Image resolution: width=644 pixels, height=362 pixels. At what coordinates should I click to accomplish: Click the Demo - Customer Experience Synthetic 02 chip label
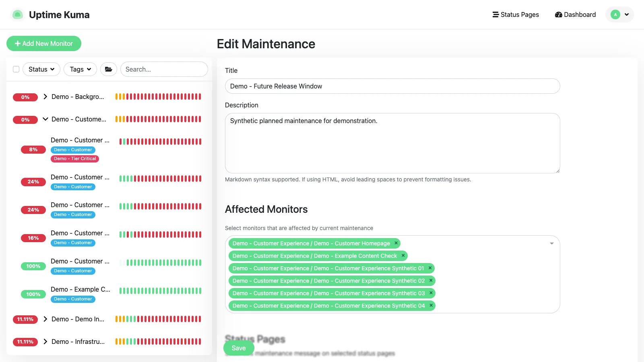[x=328, y=281]
